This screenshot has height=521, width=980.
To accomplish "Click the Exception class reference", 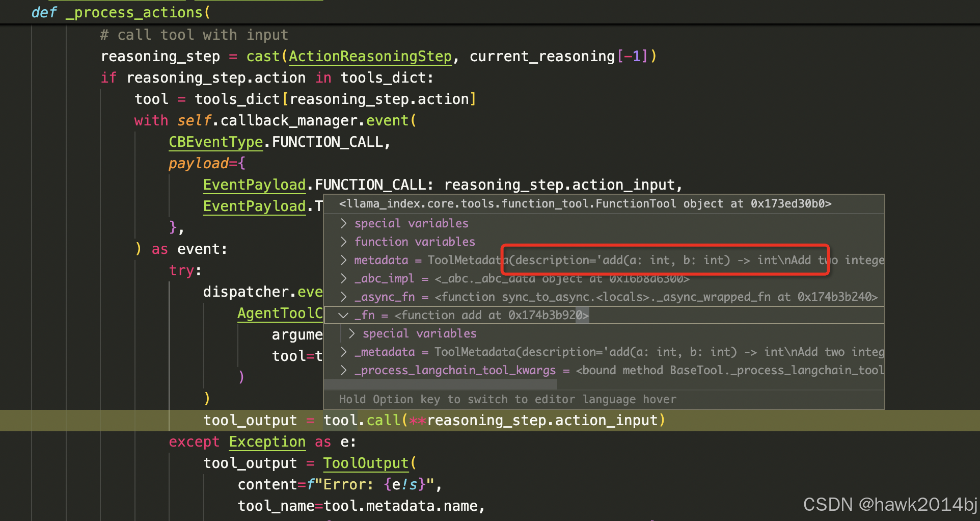I will point(267,441).
